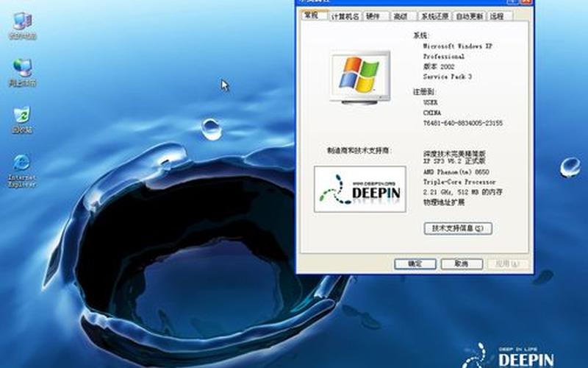
Task: Click the '版本 2002' text
Action: tap(439, 66)
